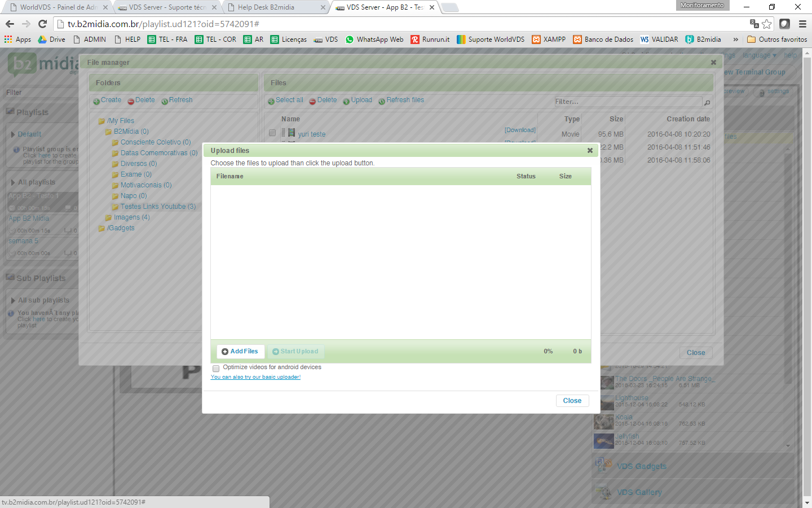Open the Napo (0) folder
This screenshot has height=508, width=812.
pyautogui.click(x=130, y=196)
